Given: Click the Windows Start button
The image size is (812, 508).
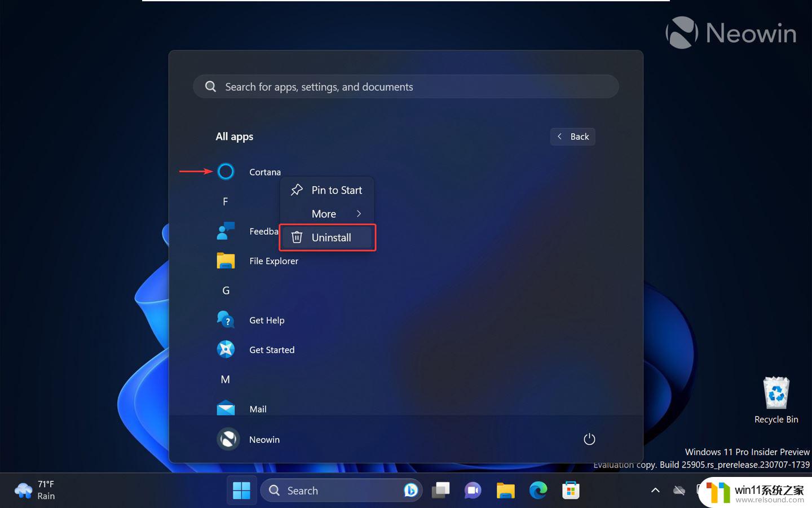Looking at the screenshot, I should (241, 491).
